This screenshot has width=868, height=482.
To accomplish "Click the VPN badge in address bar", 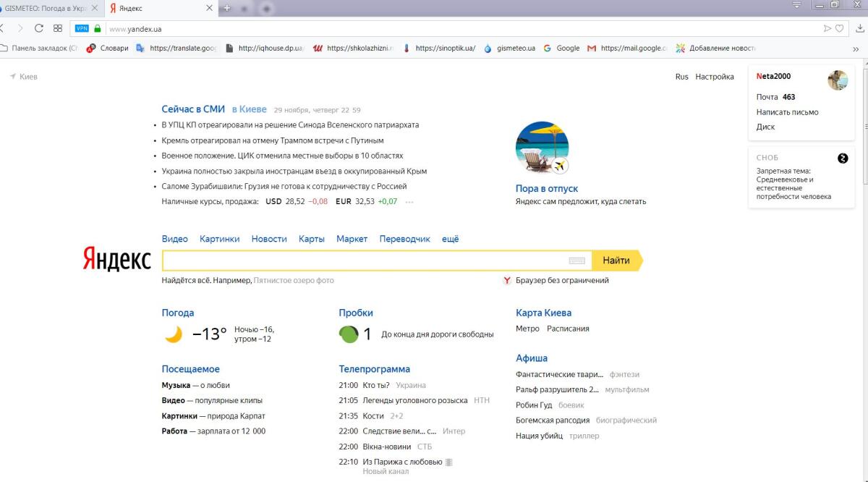I will pyautogui.click(x=82, y=29).
